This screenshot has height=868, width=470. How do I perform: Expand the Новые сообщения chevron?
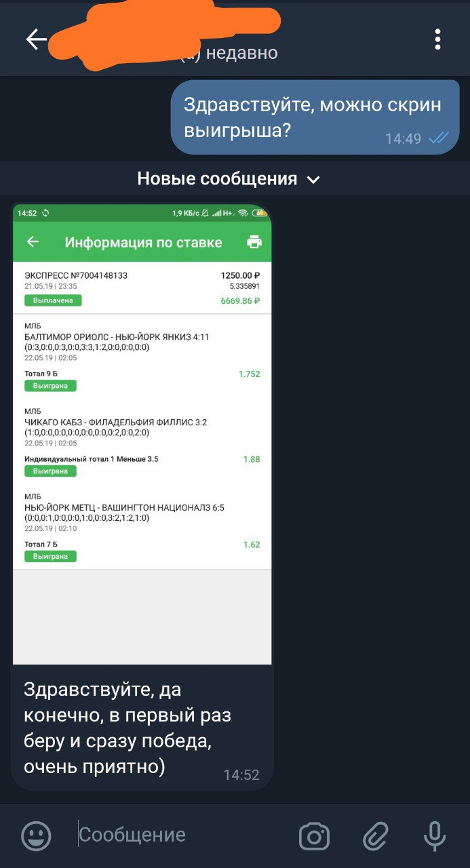tap(313, 180)
